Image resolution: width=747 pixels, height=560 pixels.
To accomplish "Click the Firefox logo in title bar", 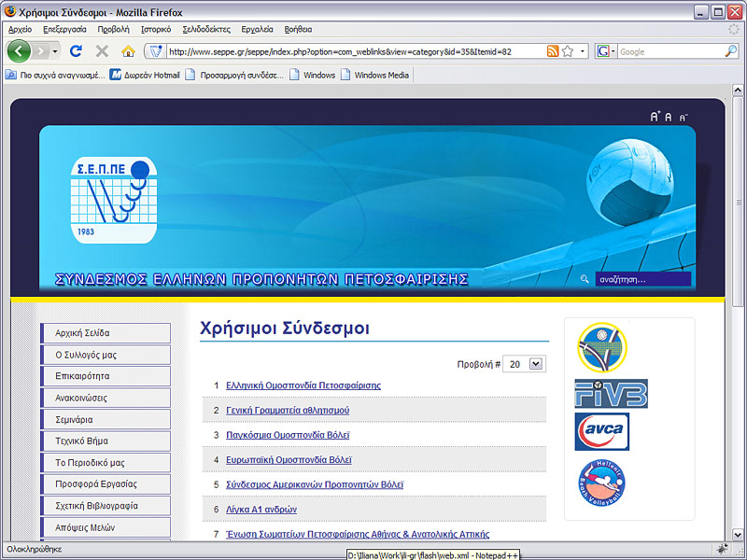I will (x=10, y=11).
